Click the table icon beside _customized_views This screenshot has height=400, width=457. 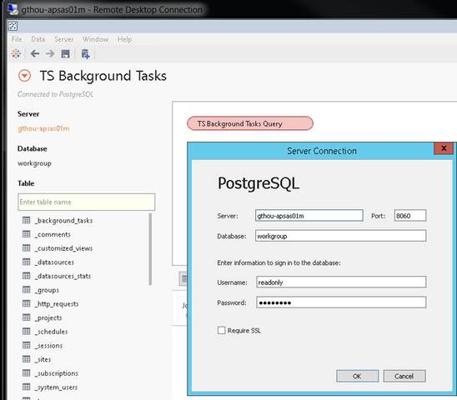click(26, 248)
